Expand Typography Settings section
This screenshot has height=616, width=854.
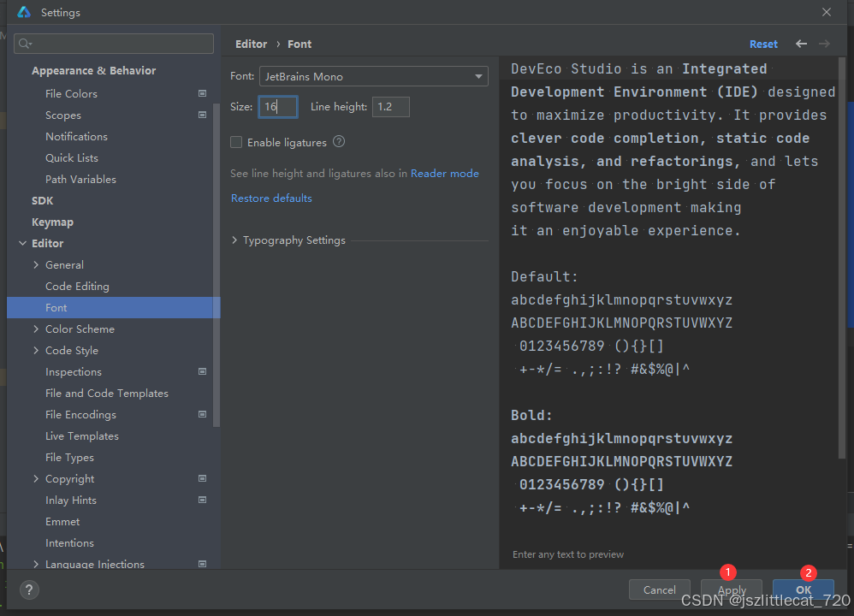tap(235, 240)
